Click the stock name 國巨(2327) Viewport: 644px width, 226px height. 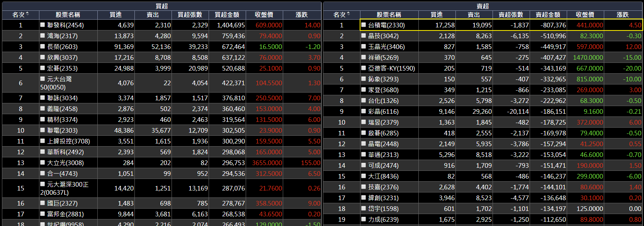pos(62,204)
